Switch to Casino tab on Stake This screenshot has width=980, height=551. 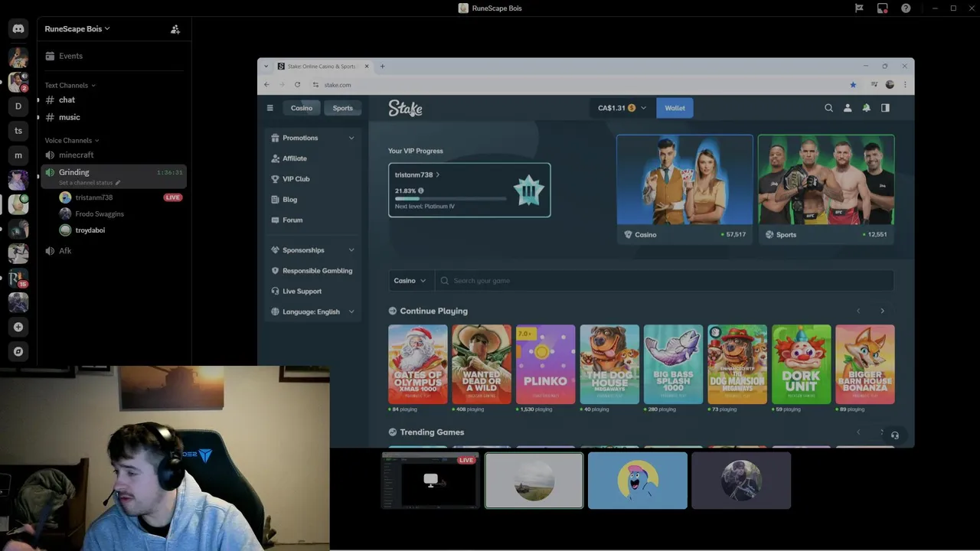pos(301,108)
